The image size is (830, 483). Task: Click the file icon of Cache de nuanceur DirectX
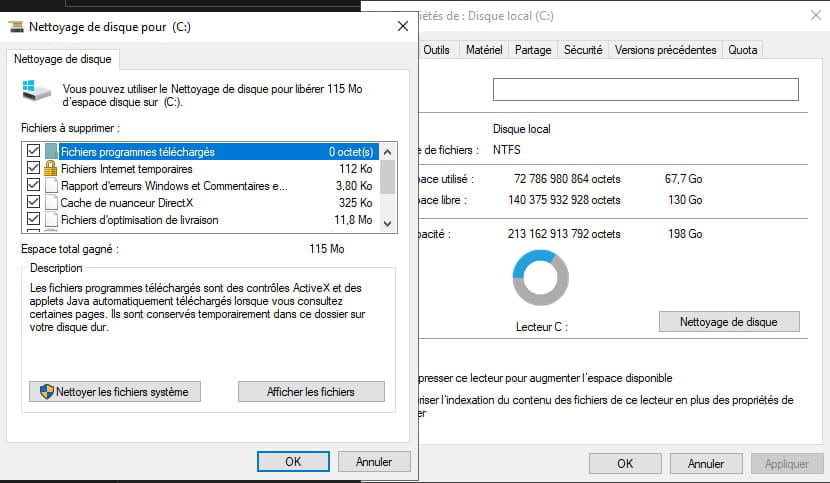51,202
